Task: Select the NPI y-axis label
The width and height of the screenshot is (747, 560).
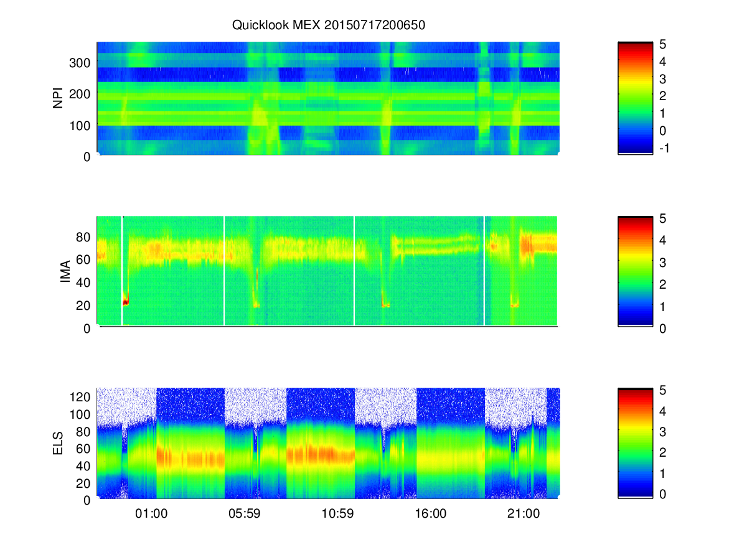Action: [x=59, y=98]
